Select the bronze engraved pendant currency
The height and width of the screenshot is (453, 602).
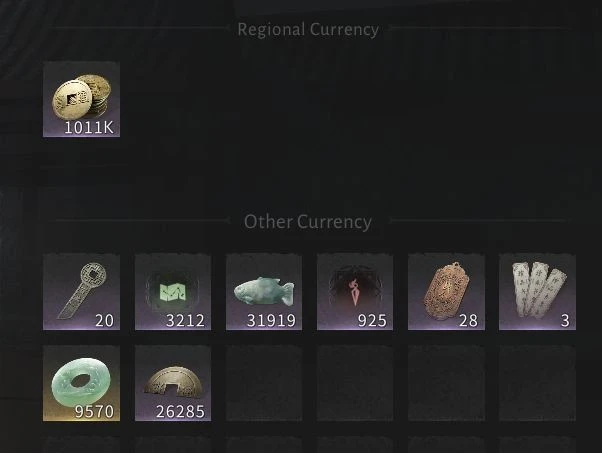click(446, 292)
